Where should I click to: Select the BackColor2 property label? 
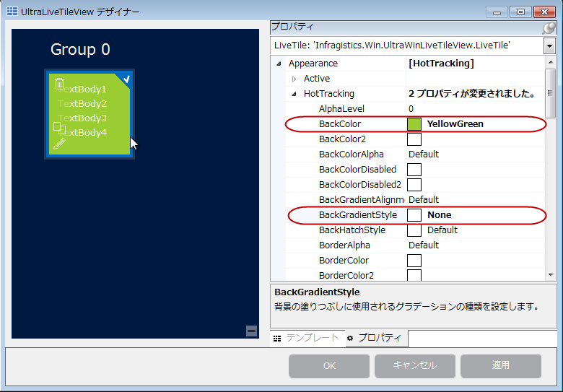point(342,139)
